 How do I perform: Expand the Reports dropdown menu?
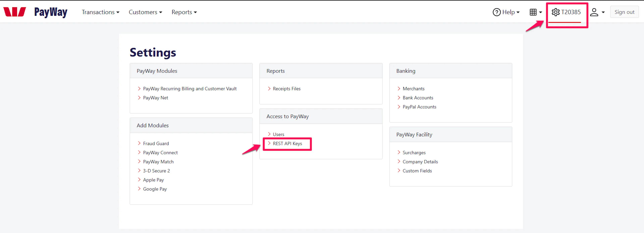tap(184, 12)
